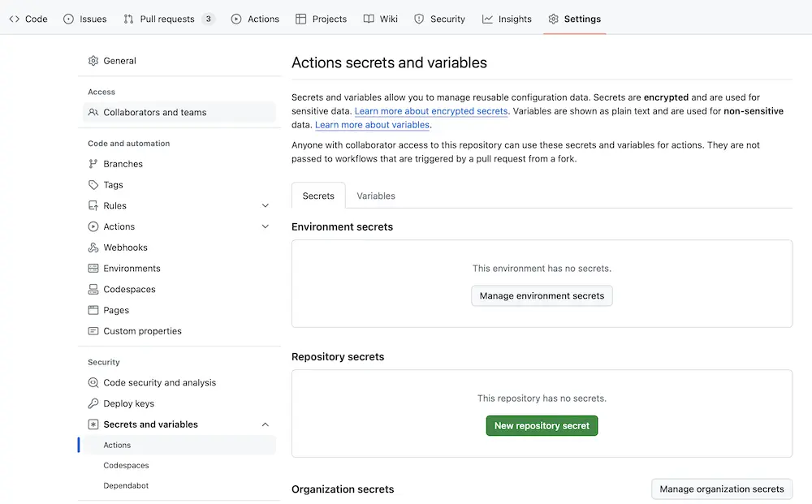Collapse the Secrets and variables section
This screenshot has width=812, height=504.
265,424
